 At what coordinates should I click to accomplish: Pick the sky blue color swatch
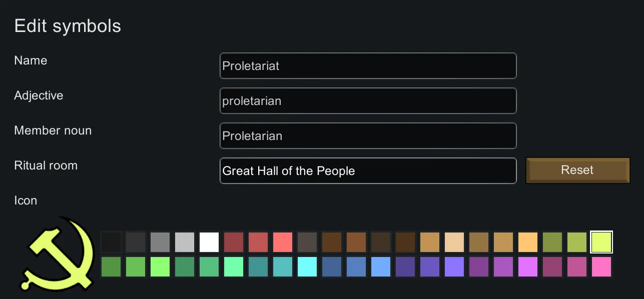(x=381, y=267)
